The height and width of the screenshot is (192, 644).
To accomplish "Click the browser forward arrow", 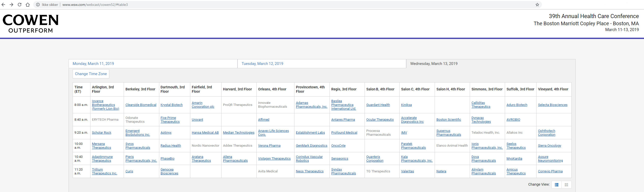I will click(x=11, y=5).
